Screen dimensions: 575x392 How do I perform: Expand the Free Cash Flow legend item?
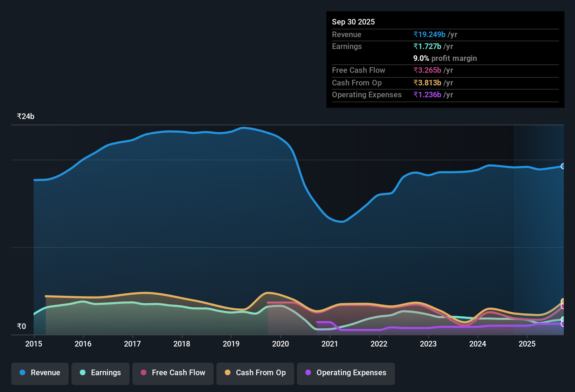[173, 373]
